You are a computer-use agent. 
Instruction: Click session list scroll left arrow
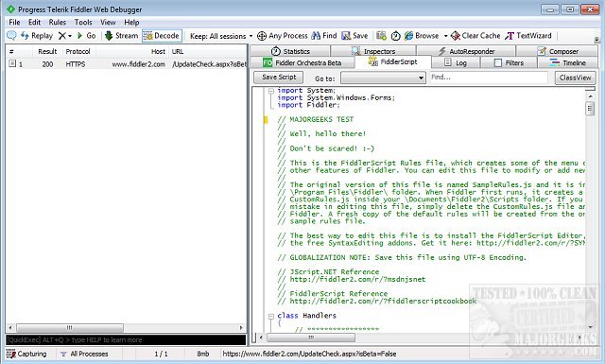[x=10, y=328]
